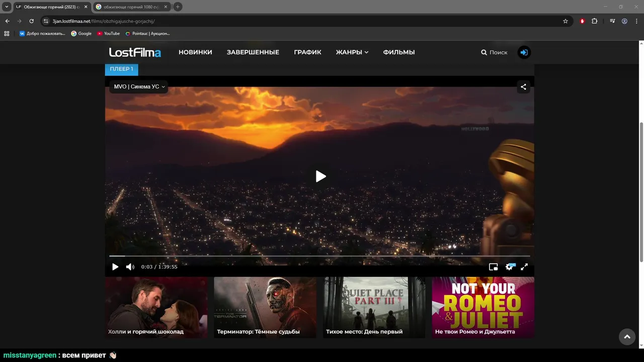Screen dimensions: 644x362
Task: Go to LostFilm home via logo
Action: coord(135,52)
